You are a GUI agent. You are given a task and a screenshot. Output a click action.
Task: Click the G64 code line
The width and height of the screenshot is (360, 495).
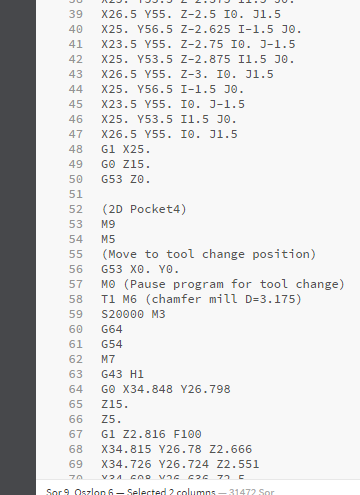tap(112, 329)
